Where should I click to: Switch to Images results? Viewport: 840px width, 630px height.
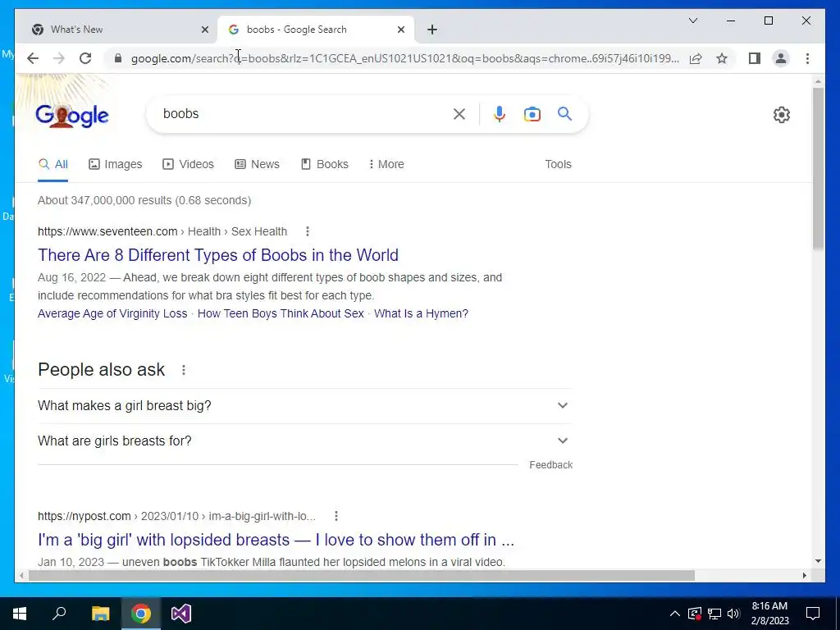tap(115, 164)
